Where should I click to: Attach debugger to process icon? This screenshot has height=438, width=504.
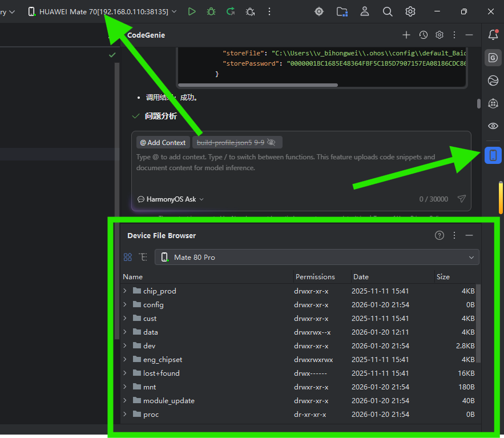(250, 12)
